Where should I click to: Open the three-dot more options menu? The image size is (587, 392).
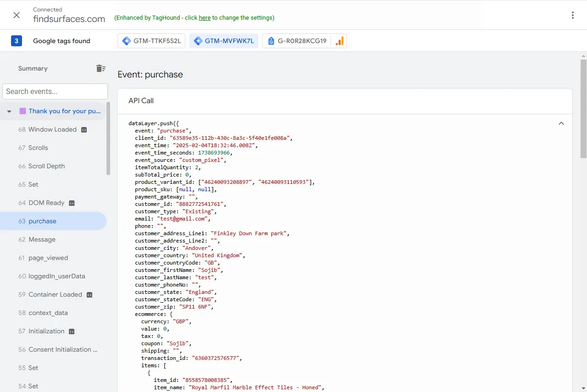coord(573,15)
